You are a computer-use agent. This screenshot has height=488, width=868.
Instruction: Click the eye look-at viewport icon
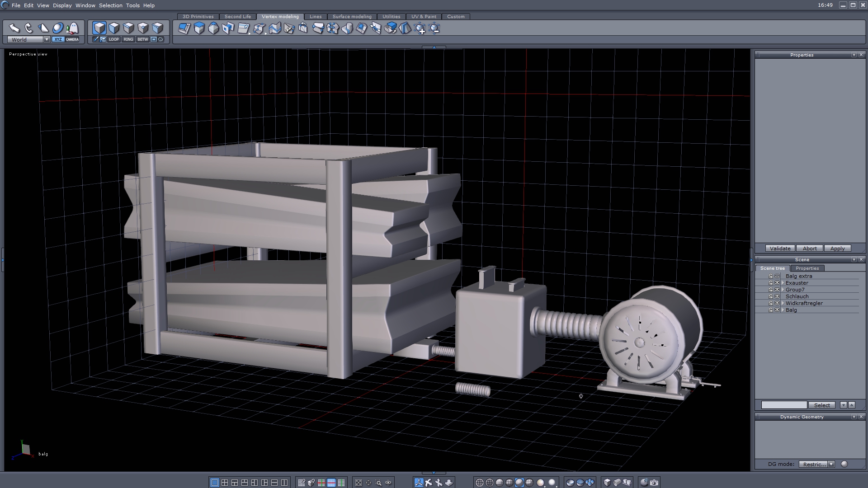point(388,483)
